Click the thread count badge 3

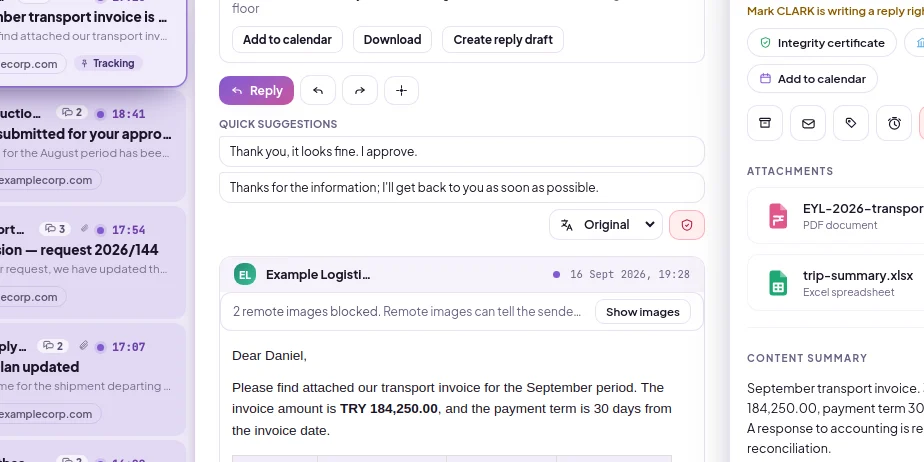coord(55,229)
